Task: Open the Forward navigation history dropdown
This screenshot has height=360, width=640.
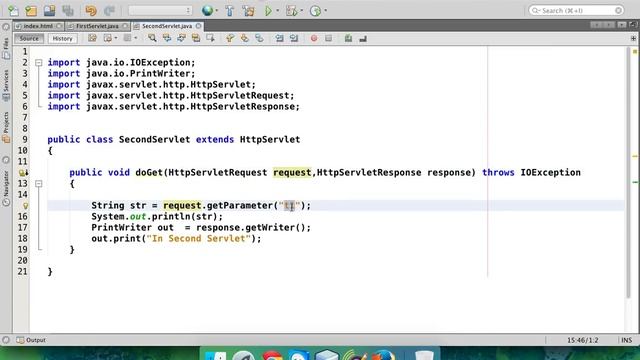Action: coord(136,38)
